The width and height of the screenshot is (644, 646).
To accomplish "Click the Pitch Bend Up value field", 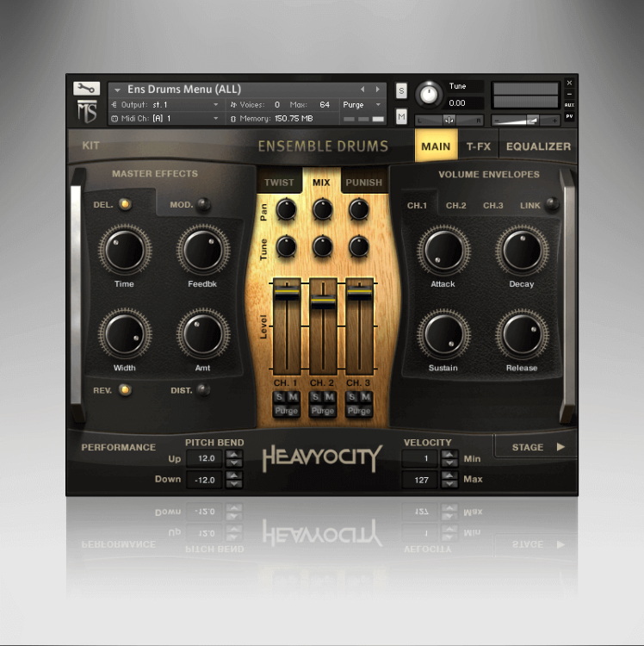I will pos(205,458).
